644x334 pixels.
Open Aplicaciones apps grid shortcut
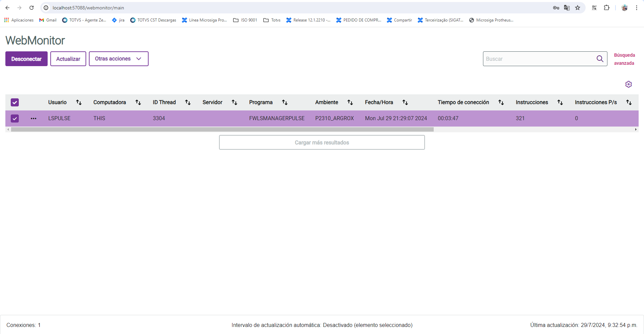[19, 20]
